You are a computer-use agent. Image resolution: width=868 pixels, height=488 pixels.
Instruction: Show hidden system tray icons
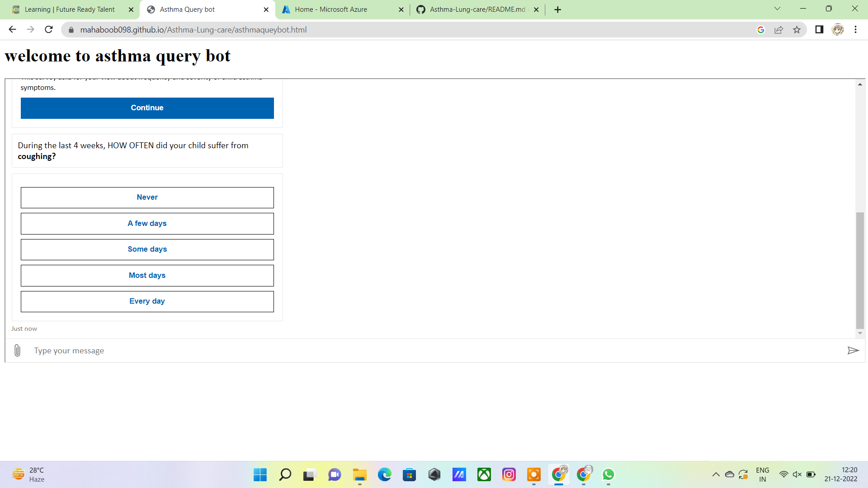click(716, 474)
